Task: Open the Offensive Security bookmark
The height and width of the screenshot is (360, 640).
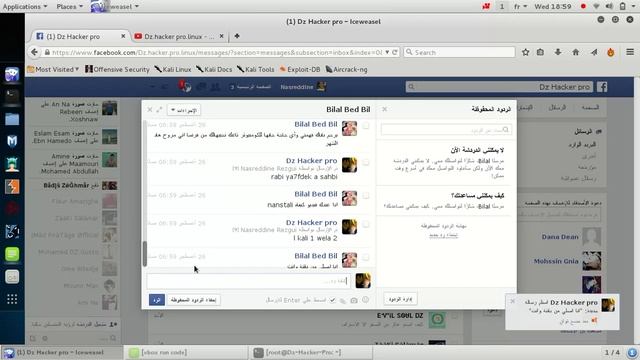Action: (117, 69)
